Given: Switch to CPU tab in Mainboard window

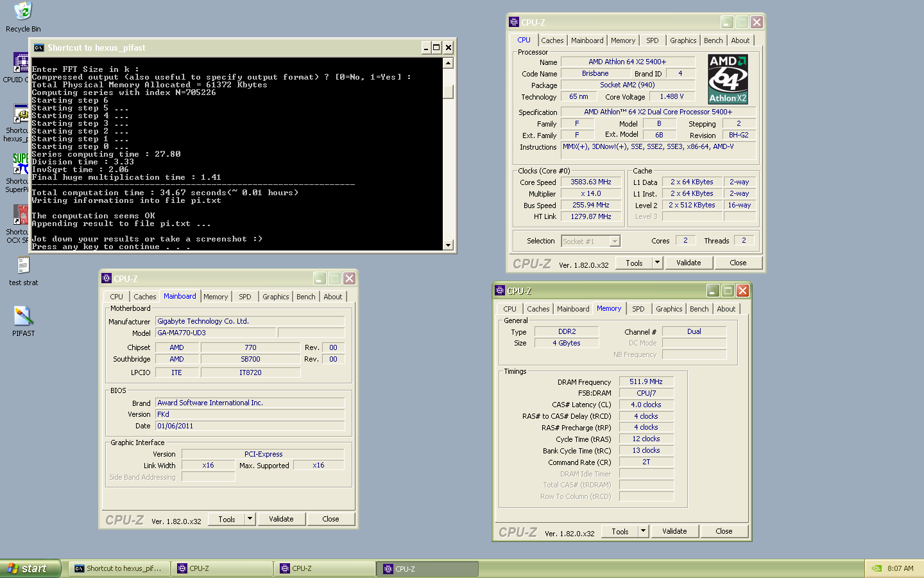Looking at the screenshot, I should [x=116, y=297].
